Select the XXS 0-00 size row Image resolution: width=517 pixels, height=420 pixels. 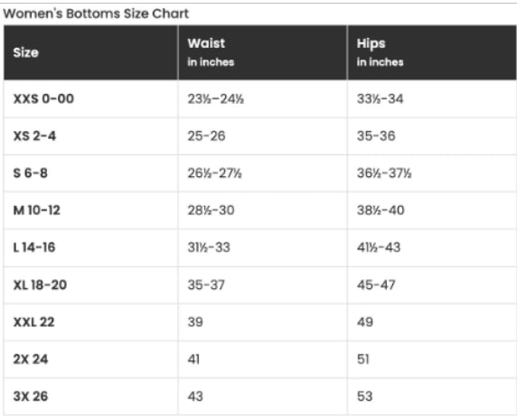click(x=259, y=98)
